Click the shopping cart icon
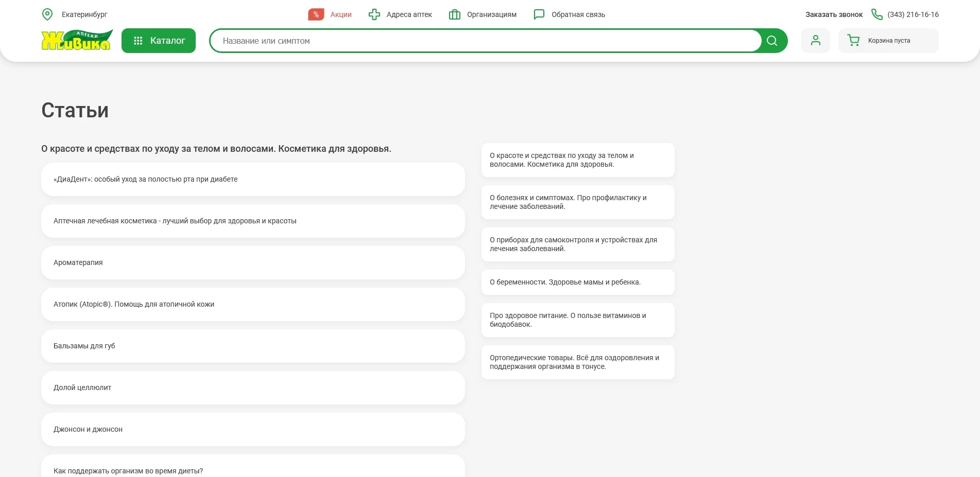This screenshot has height=477, width=980. pos(854,40)
